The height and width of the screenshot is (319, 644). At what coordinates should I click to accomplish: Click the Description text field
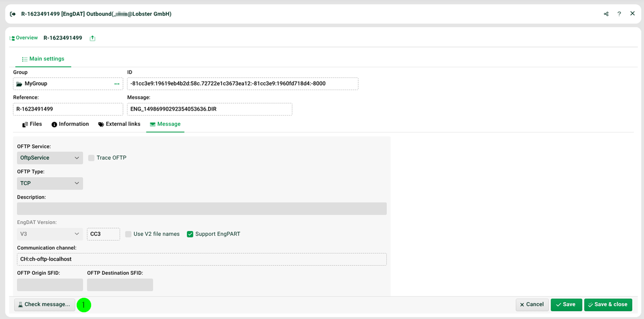click(202, 208)
